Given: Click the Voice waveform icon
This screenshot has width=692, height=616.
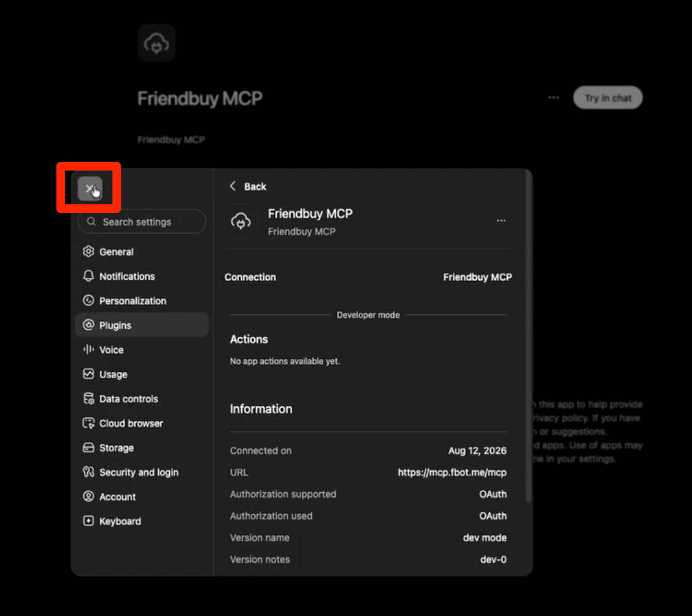Looking at the screenshot, I should pyautogui.click(x=88, y=350).
